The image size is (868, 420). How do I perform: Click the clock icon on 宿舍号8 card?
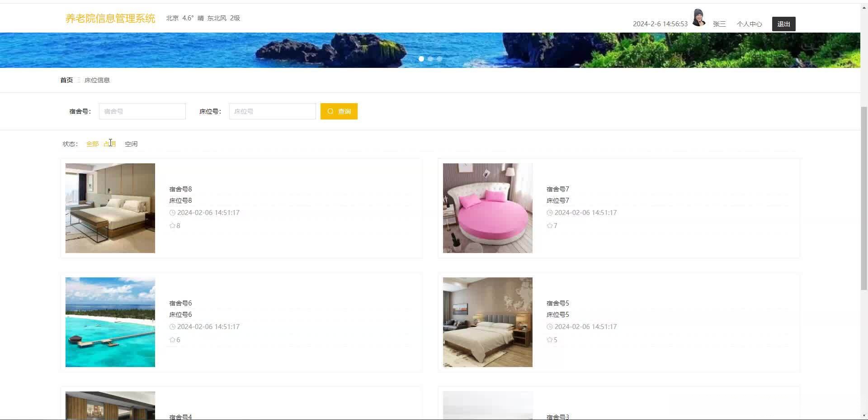point(172,213)
